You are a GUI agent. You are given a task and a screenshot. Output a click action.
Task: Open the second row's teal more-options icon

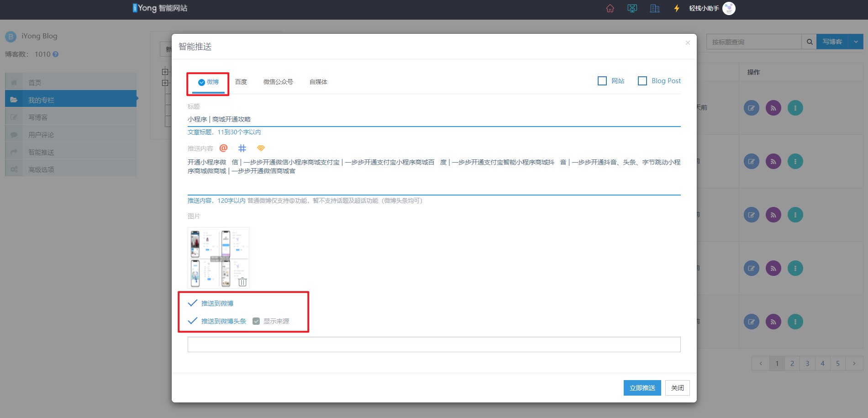[x=795, y=161]
